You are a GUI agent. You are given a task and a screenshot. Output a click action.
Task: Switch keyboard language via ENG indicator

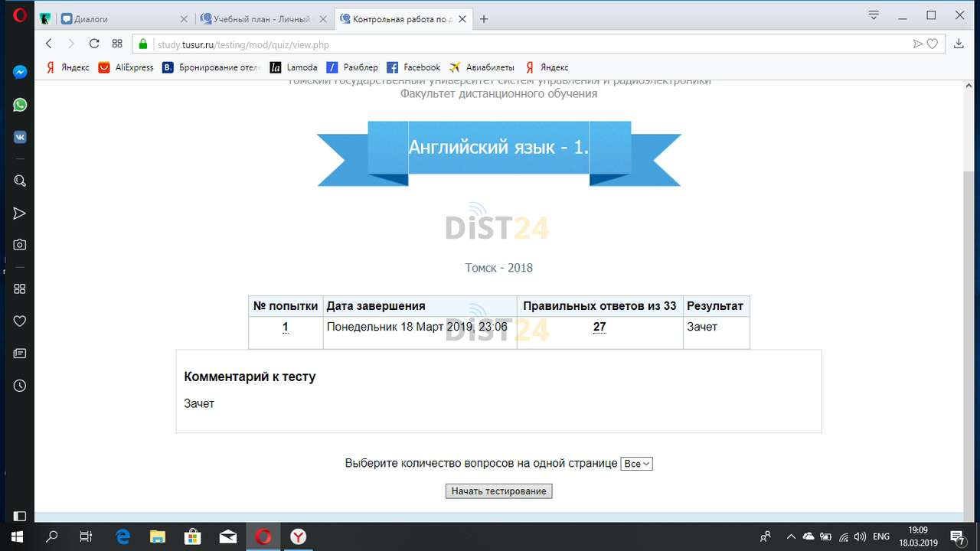[x=880, y=536]
